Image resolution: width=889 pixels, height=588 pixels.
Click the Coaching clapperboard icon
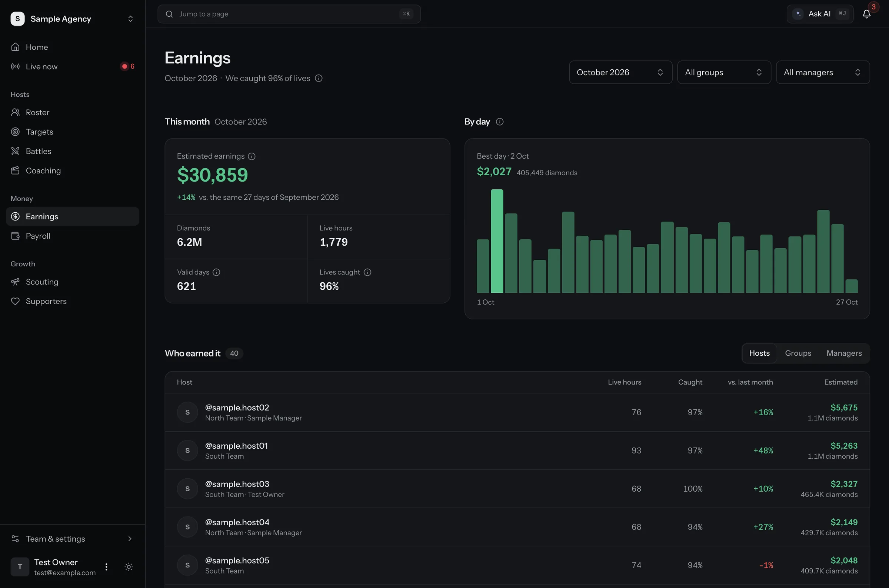click(15, 171)
